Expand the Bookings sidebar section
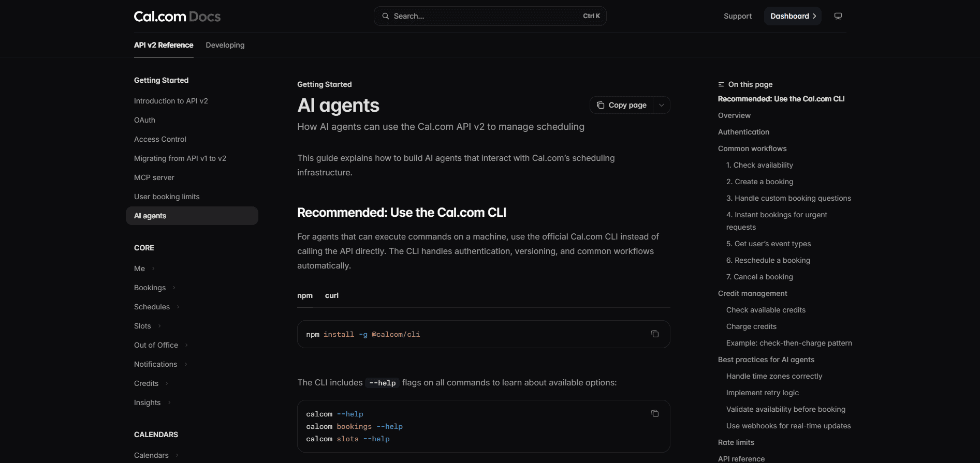The height and width of the screenshot is (463, 980). pos(155,288)
